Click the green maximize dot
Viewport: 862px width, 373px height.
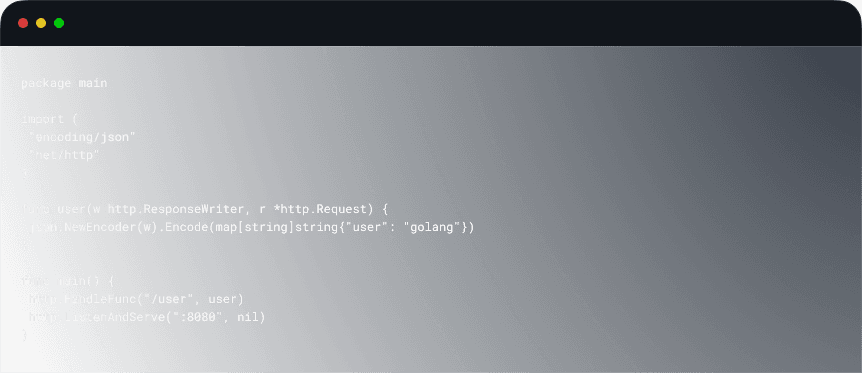tap(59, 23)
